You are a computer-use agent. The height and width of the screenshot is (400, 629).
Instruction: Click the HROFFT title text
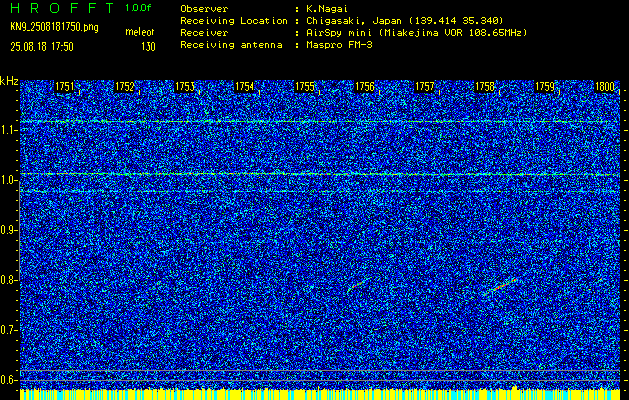click(62, 8)
